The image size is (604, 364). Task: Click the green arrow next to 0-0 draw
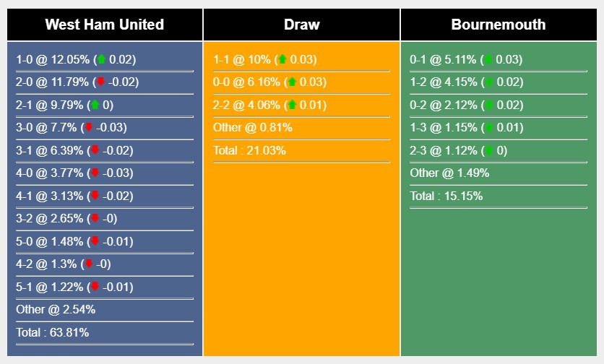pos(292,82)
